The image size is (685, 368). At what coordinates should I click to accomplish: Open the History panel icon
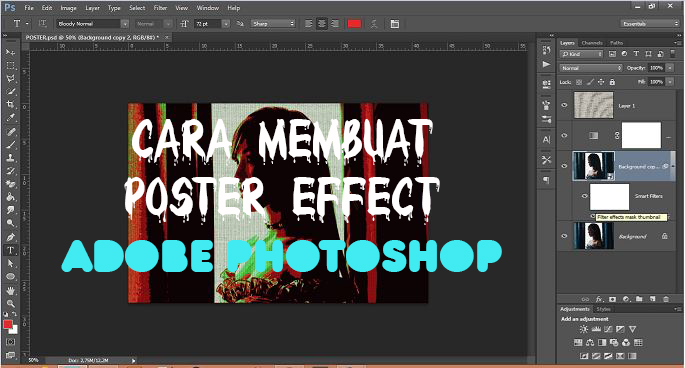click(x=547, y=50)
